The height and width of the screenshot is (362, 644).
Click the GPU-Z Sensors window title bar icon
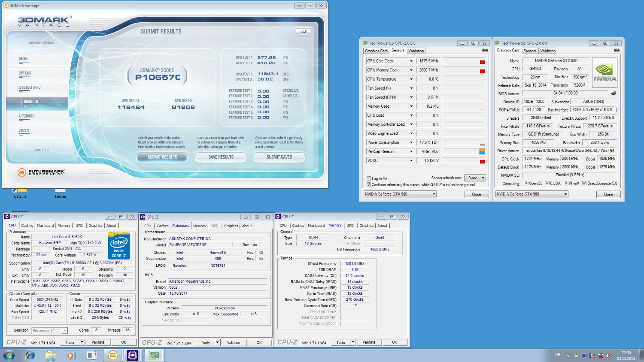[365, 43]
